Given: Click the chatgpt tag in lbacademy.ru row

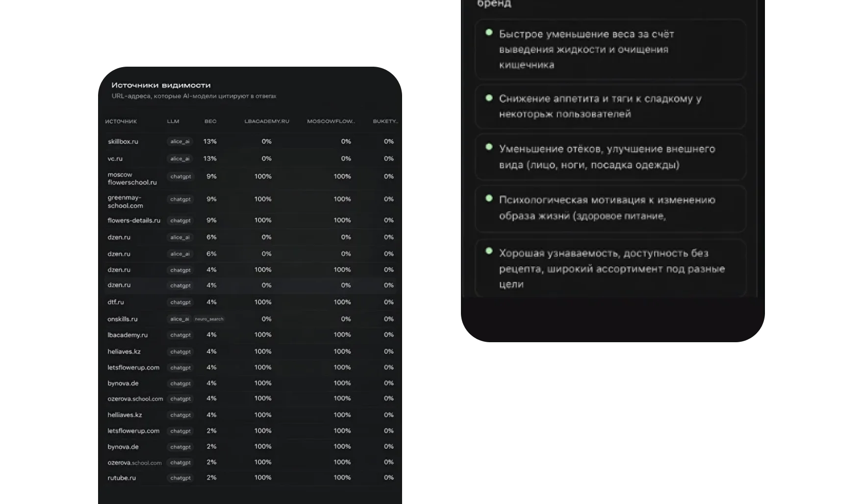Looking at the screenshot, I should point(180,335).
